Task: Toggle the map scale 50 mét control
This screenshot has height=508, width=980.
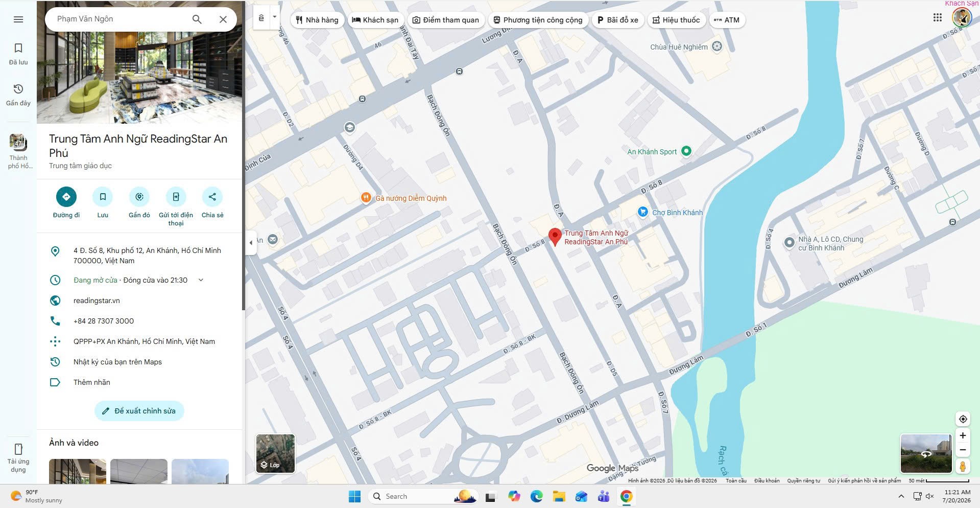Action: click(939, 480)
